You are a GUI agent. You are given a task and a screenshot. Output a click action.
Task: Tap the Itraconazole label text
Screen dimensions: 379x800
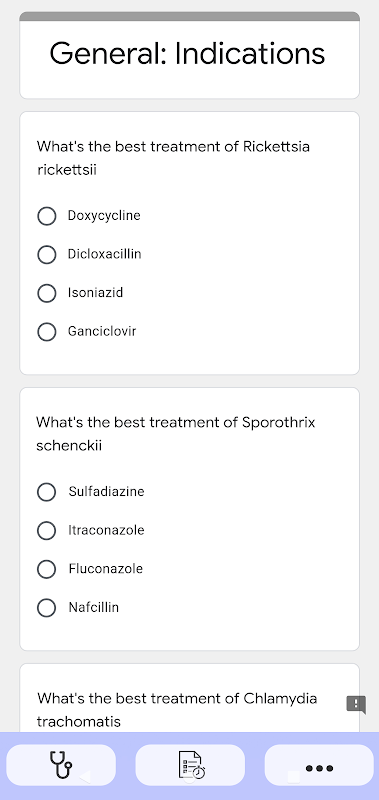[x=107, y=531]
